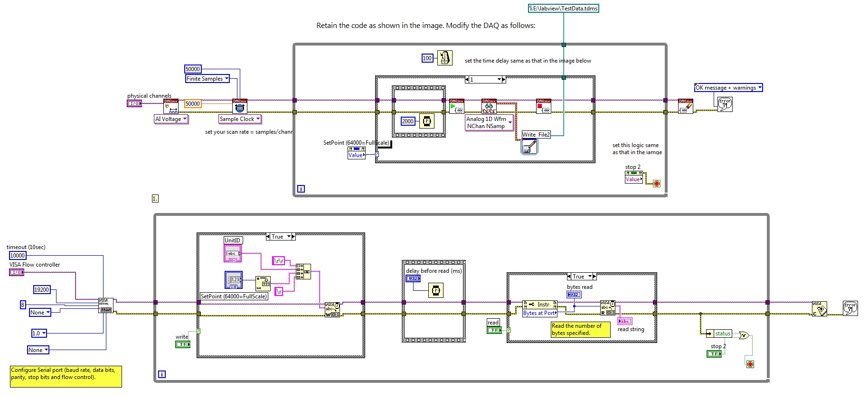Select the VISA Close function icon
This screenshot has width=868, height=398.
point(820,308)
